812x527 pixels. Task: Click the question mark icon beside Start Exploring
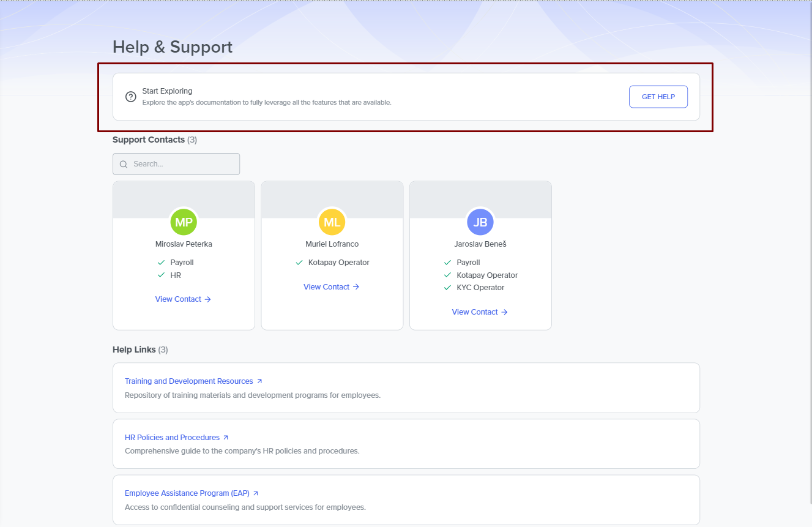point(130,97)
